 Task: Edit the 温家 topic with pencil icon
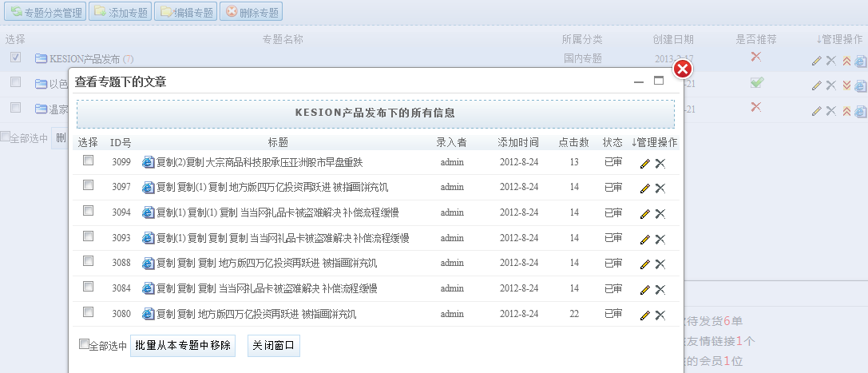click(817, 111)
